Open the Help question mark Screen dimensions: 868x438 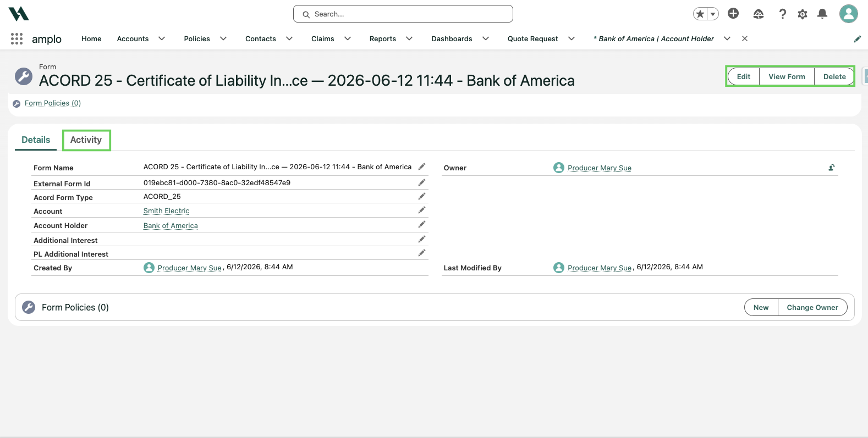tap(782, 14)
